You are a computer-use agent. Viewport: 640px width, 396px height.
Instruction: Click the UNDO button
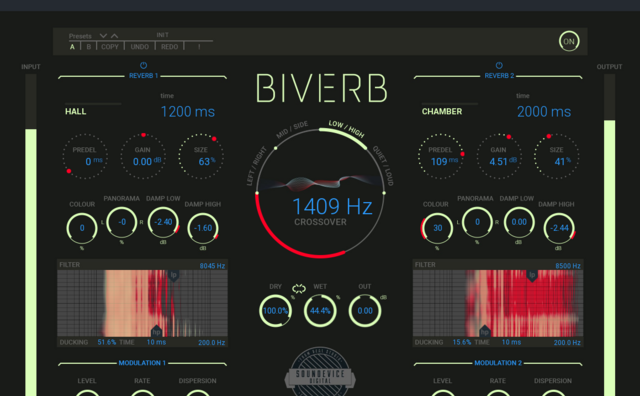140,47
